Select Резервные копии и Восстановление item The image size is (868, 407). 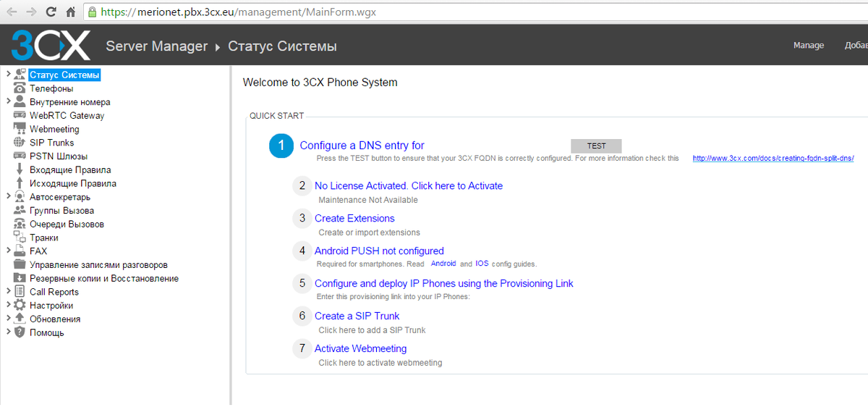pyautogui.click(x=103, y=278)
